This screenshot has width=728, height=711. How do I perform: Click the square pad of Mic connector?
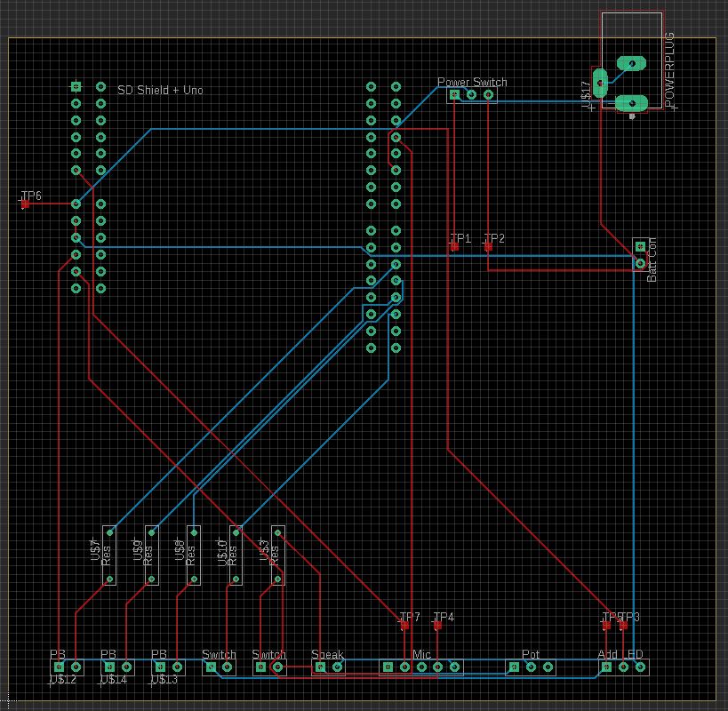coord(388,667)
